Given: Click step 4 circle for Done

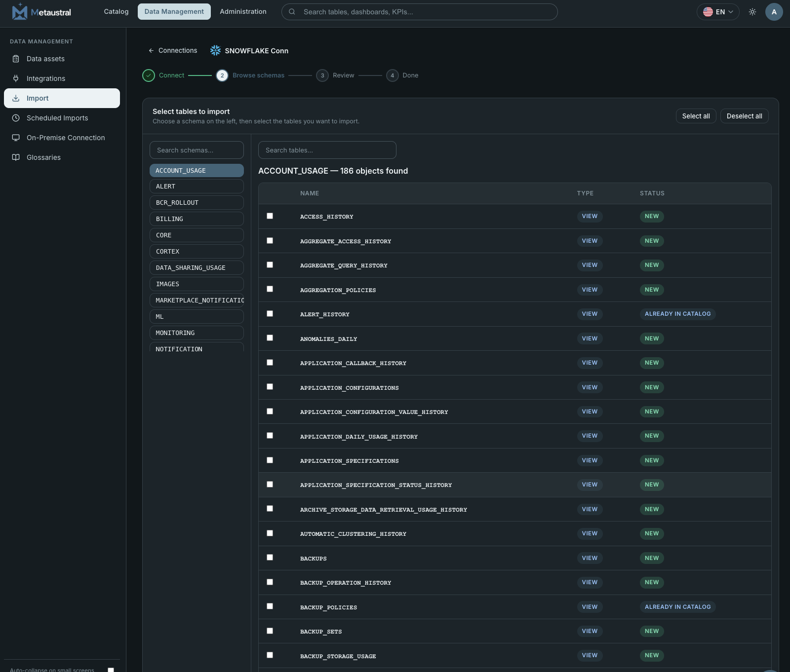Looking at the screenshot, I should point(393,75).
